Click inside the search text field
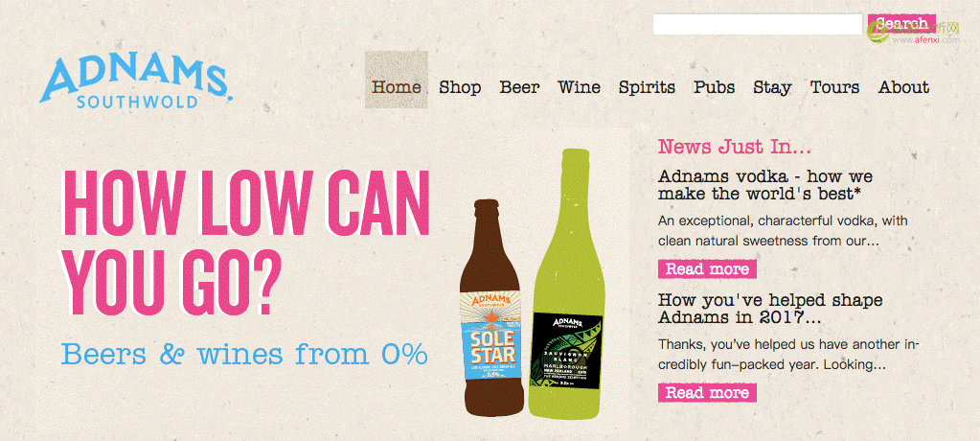The image size is (980, 441). tap(758, 24)
